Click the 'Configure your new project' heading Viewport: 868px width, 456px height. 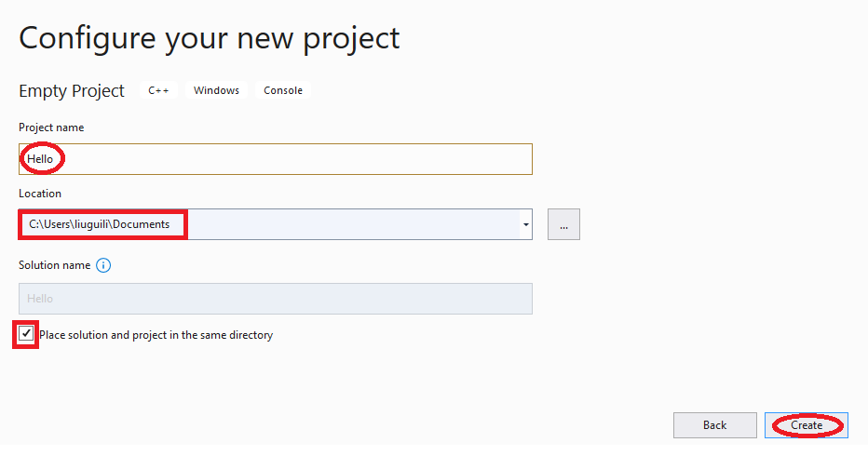pyautogui.click(x=210, y=39)
